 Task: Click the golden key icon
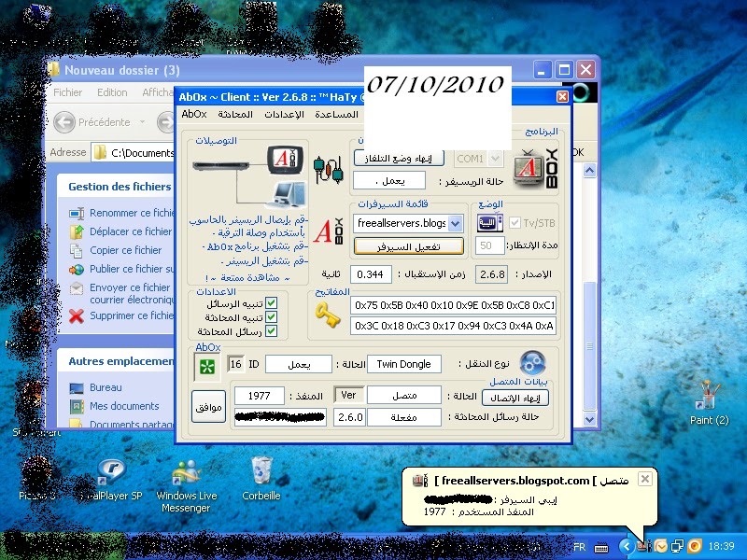(x=328, y=315)
